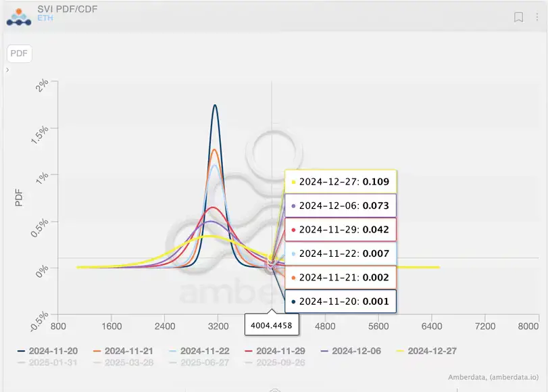
Task: Open the vertical three-dot options menu
Action: coord(537,18)
